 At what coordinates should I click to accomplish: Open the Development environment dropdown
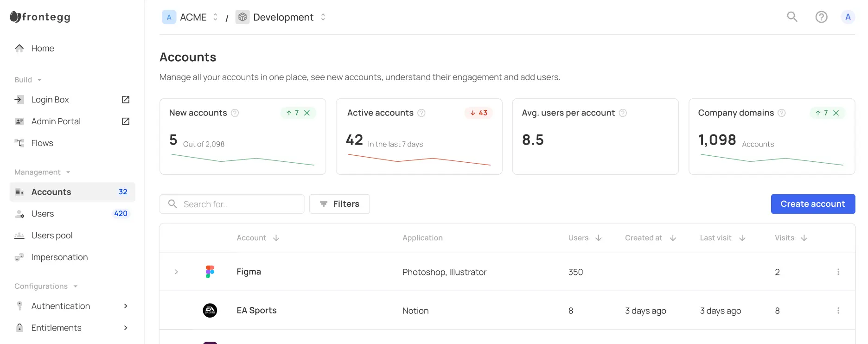click(323, 17)
